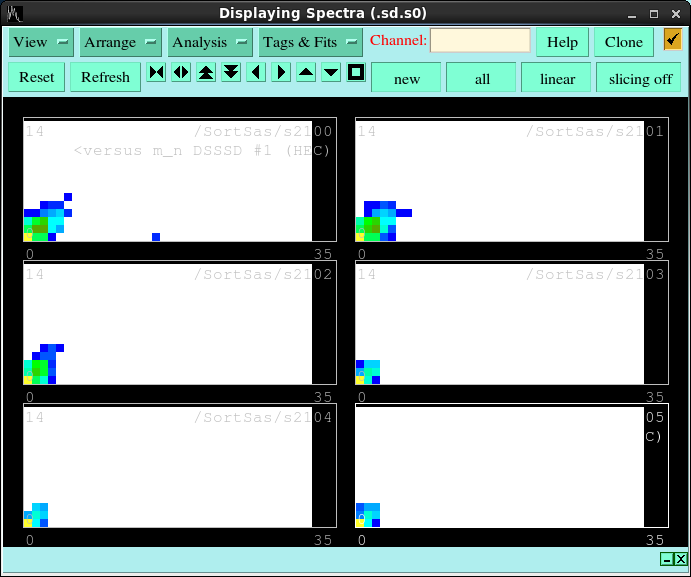
Task: Click the spectrum app icon in title bar
Action: (15, 14)
